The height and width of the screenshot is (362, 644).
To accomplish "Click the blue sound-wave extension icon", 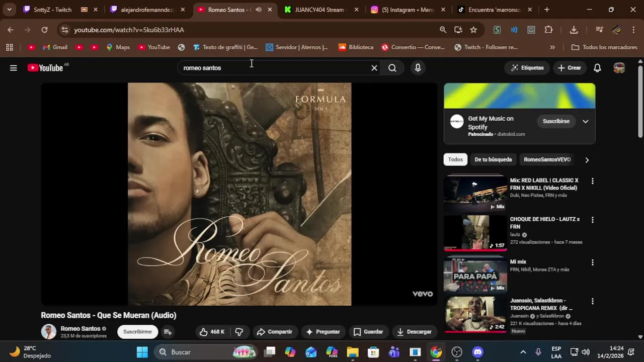I will tap(514, 30).
